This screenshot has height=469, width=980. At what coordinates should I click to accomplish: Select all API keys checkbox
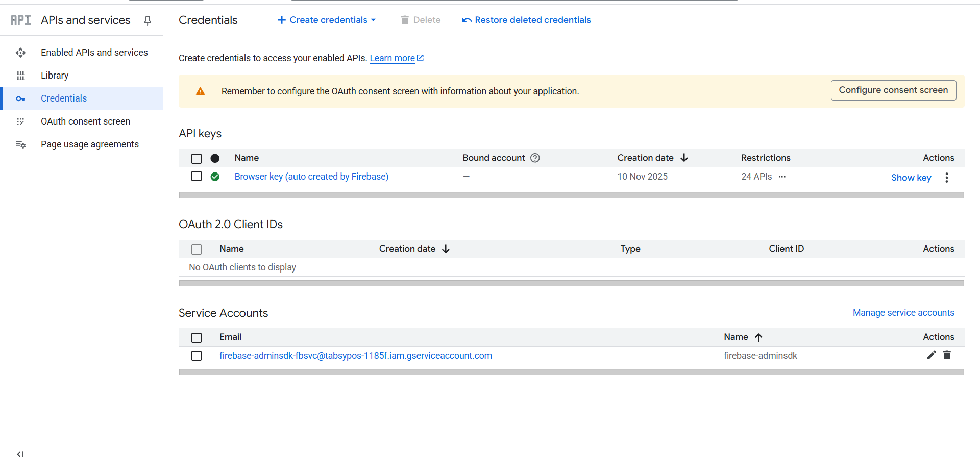click(197, 158)
